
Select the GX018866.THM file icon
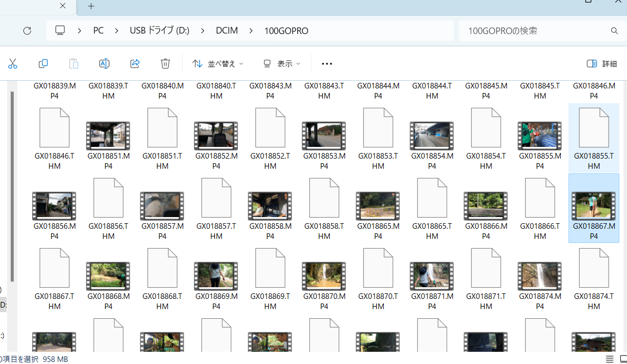(540, 198)
